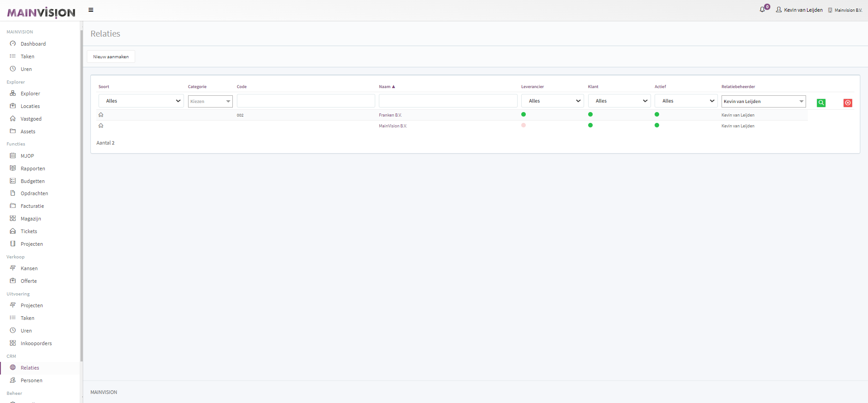
Task: Click Kevin van Leijden in MainVision B.V. row
Action: coord(738,126)
